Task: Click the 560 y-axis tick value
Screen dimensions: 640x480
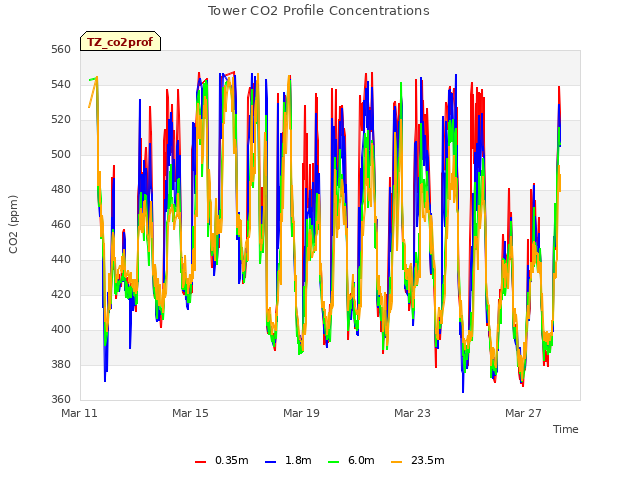Action: tap(61, 49)
